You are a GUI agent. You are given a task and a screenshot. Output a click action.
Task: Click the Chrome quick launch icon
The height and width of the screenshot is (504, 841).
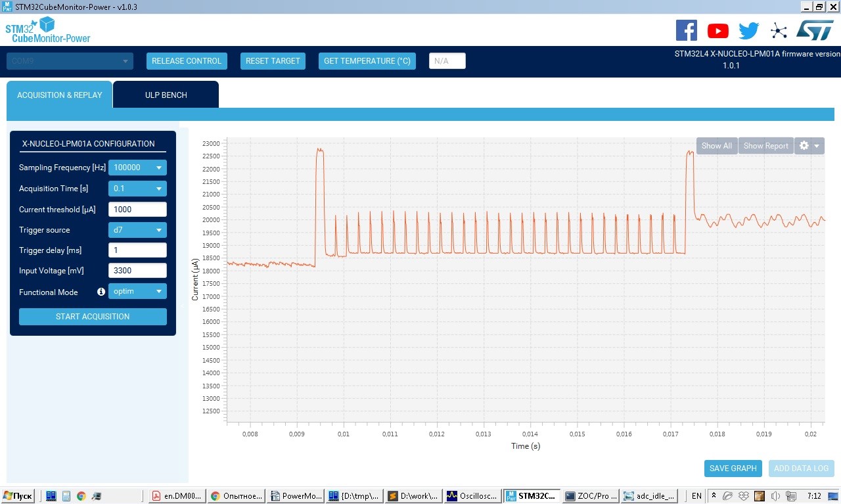coord(81,496)
